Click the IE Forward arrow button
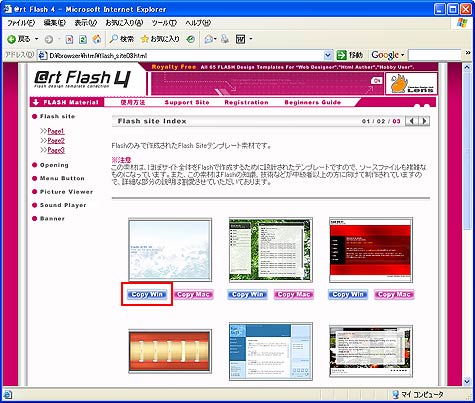Screen dimensions: 475x403 49,40
